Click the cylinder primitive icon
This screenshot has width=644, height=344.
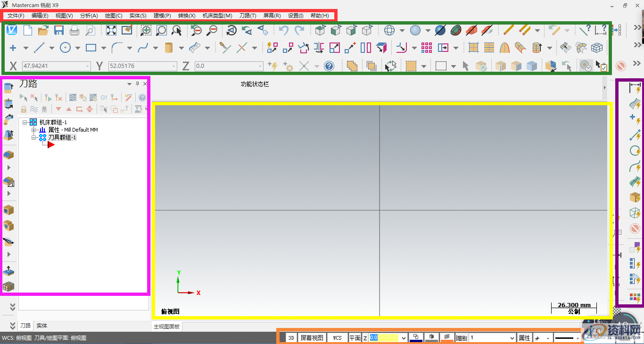tap(169, 48)
